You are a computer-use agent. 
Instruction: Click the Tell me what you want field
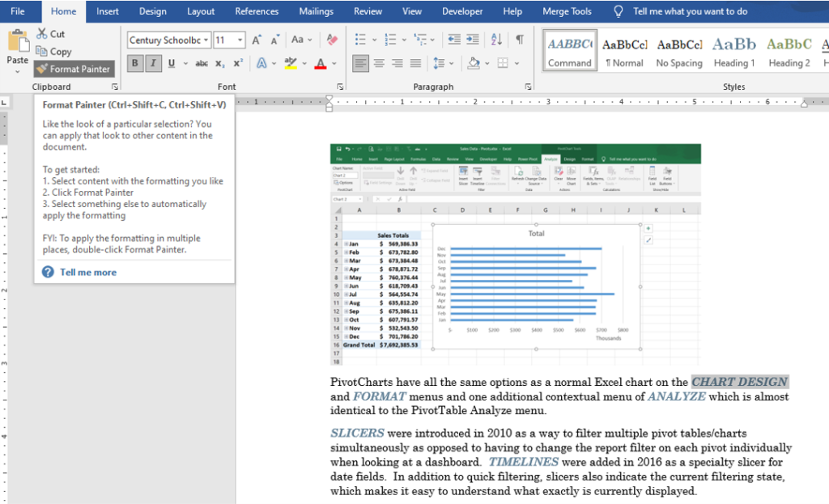[690, 11]
